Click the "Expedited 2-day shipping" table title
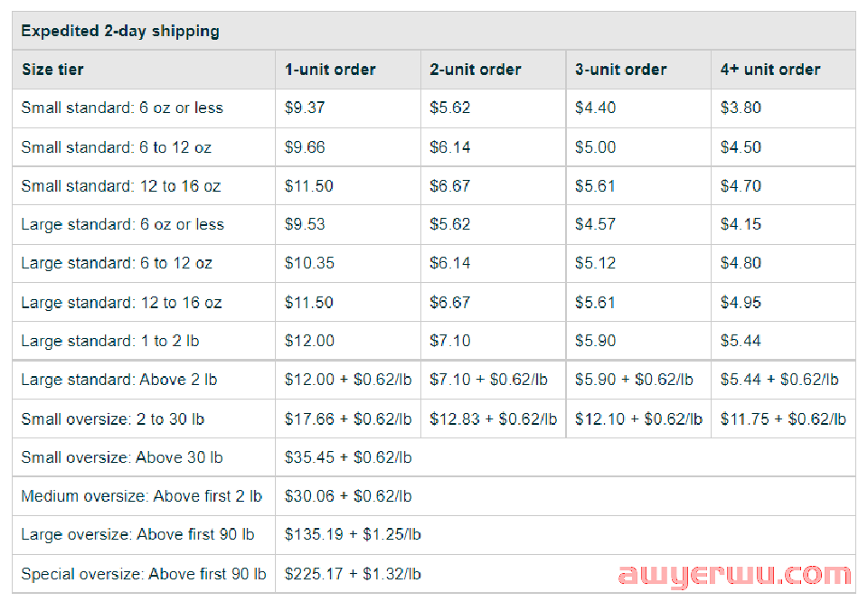868x602 pixels. pos(120,31)
